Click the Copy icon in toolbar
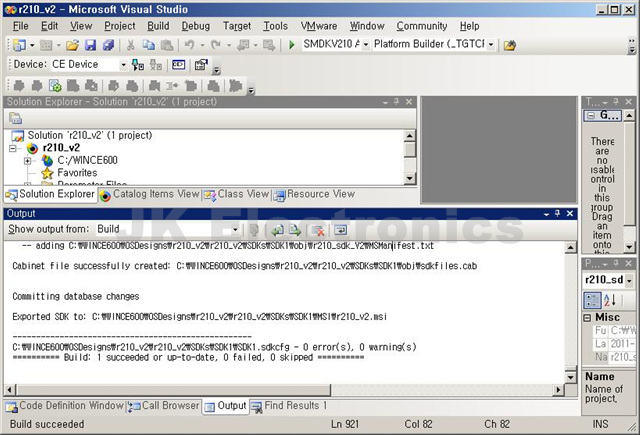Image resolution: width=640 pixels, height=435 pixels. coord(149,45)
